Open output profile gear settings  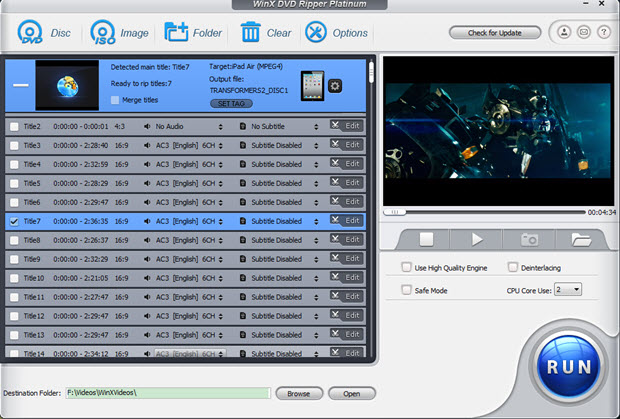[x=335, y=86]
